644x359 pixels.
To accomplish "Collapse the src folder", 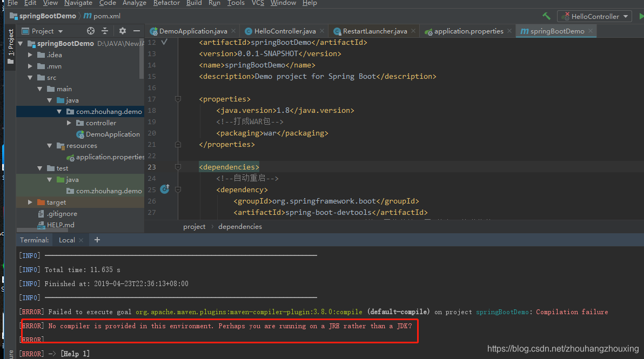I will (30, 78).
